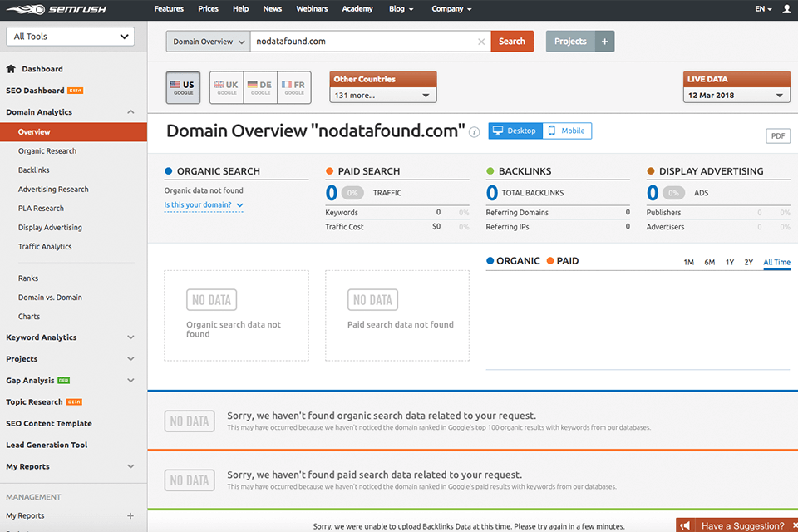Go to Academy page
The height and width of the screenshot is (532, 798).
point(357,9)
